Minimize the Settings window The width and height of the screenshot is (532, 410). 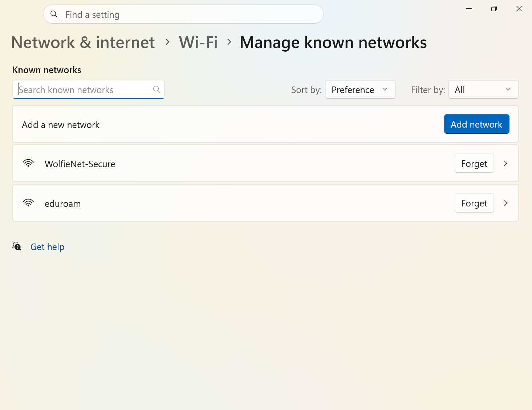coord(469,8)
